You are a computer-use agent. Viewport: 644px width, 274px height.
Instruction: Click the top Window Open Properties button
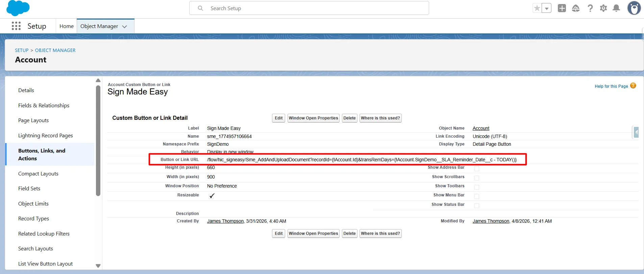click(314, 118)
